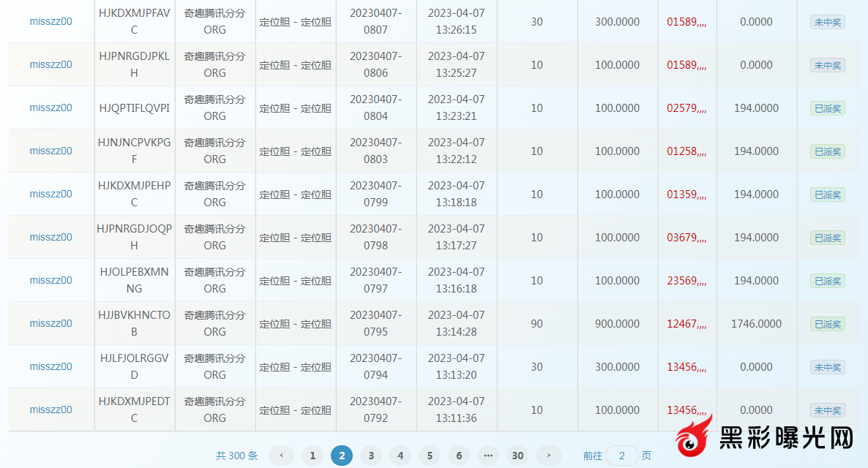Jump to last page 30
Screen dimensions: 868x468
point(517,456)
